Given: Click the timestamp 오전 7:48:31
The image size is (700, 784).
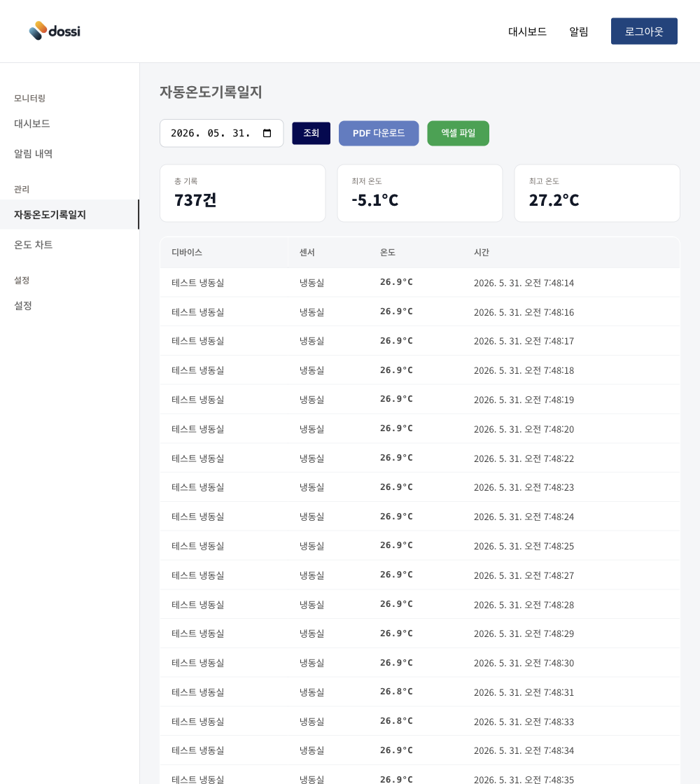Looking at the screenshot, I should [524, 692].
